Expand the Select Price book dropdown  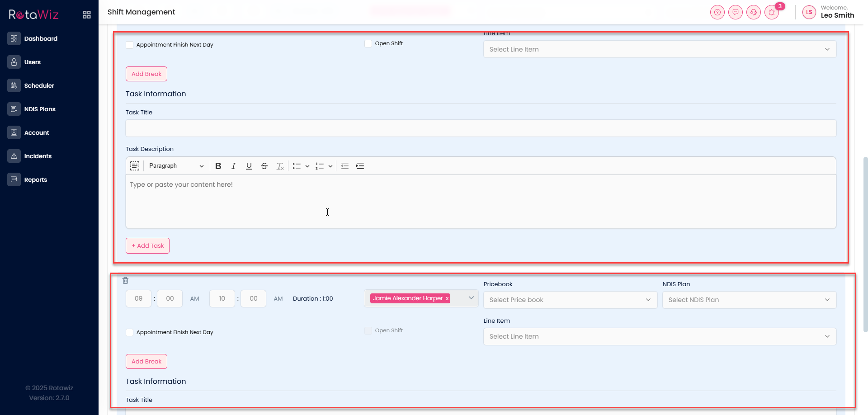570,300
